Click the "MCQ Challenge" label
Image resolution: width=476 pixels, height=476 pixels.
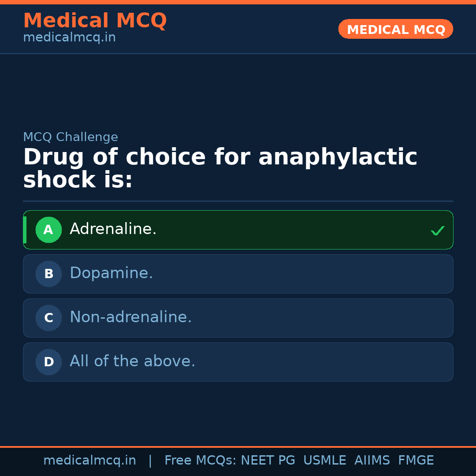coord(71,137)
